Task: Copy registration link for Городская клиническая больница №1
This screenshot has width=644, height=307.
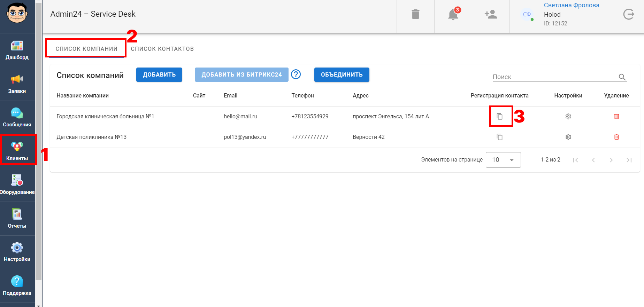Action: 500,117
